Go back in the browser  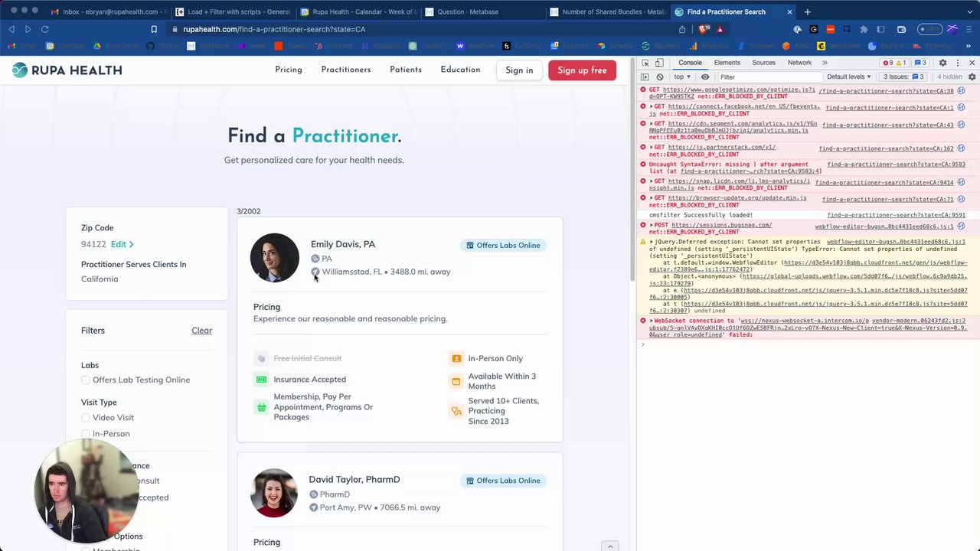[11, 29]
